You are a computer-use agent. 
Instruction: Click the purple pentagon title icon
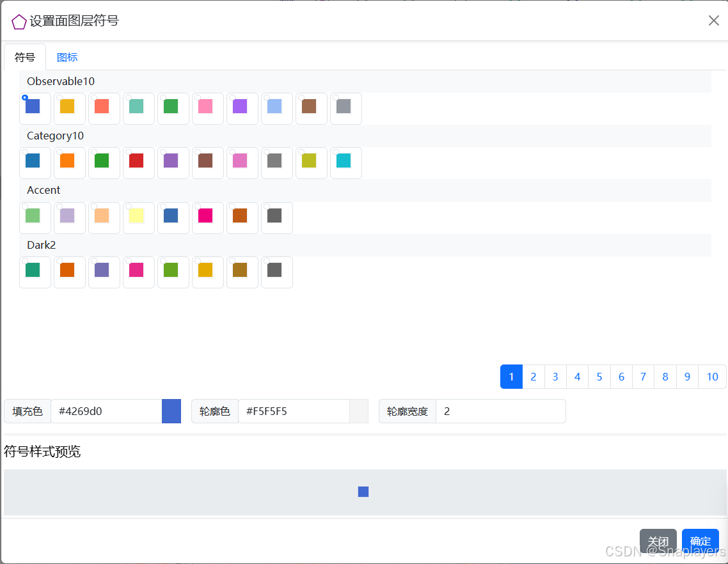(19, 21)
